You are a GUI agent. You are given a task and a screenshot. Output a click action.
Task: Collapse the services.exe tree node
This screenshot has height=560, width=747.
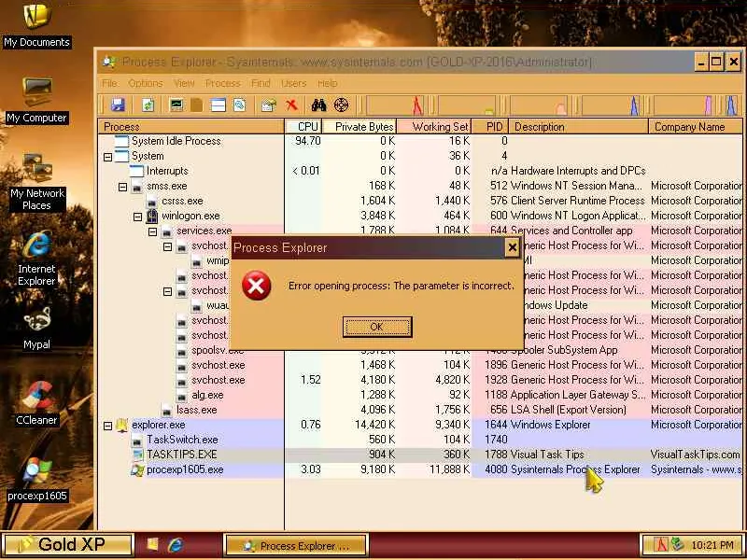click(152, 231)
